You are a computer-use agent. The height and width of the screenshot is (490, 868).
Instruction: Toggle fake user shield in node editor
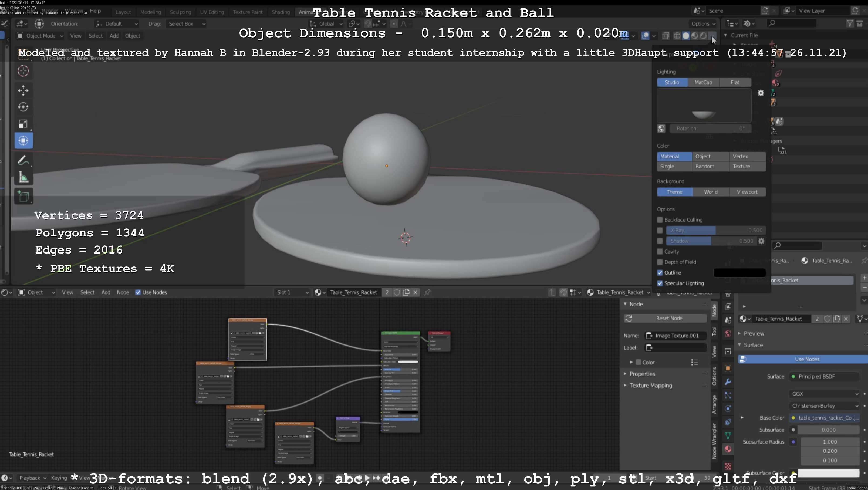tap(397, 292)
